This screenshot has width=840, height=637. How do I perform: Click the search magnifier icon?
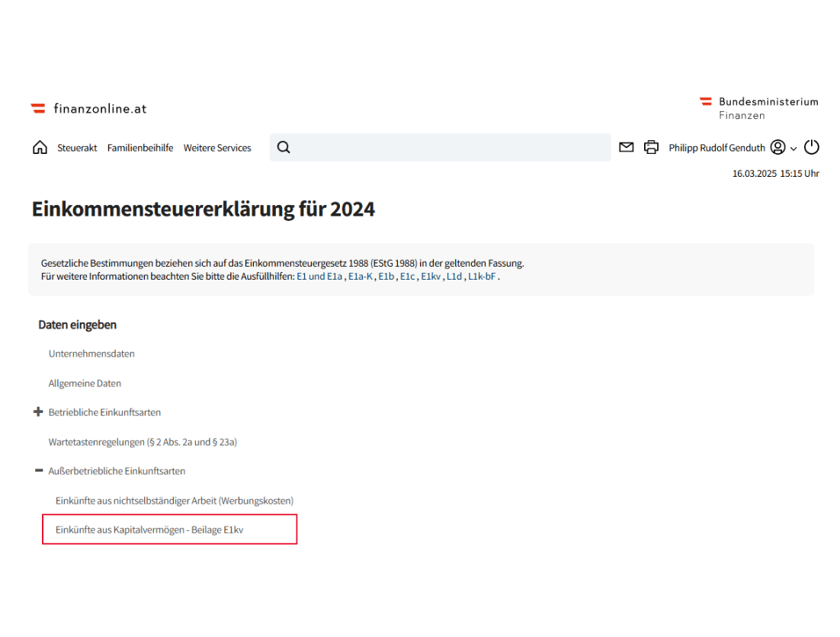[284, 147]
